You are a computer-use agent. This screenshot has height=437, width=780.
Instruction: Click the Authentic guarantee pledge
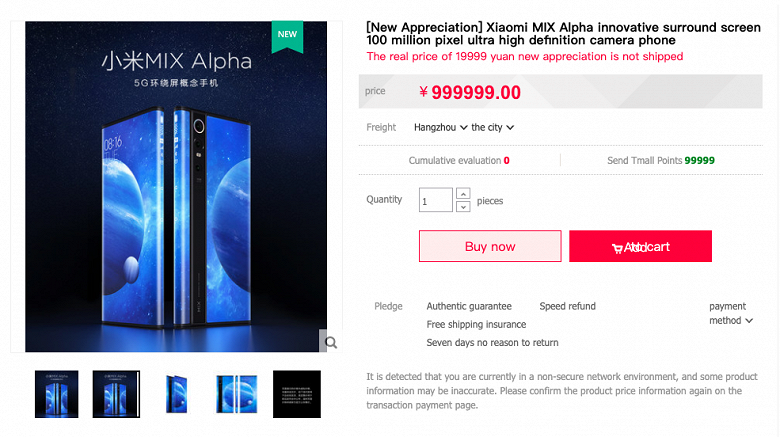click(x=469, y=306)
